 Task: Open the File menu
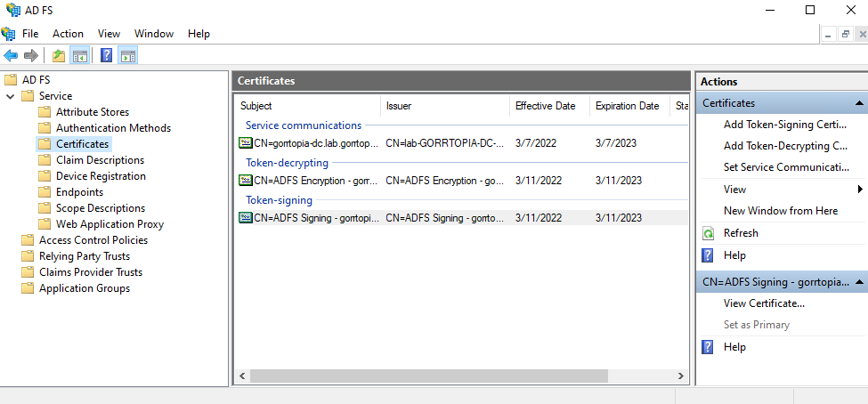(x=30, y=34)
